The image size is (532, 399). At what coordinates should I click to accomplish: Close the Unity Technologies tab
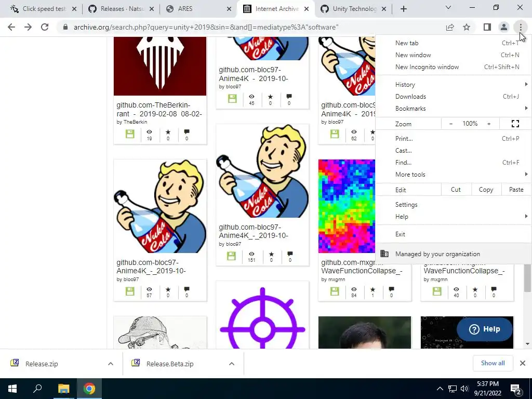(384, 9)
